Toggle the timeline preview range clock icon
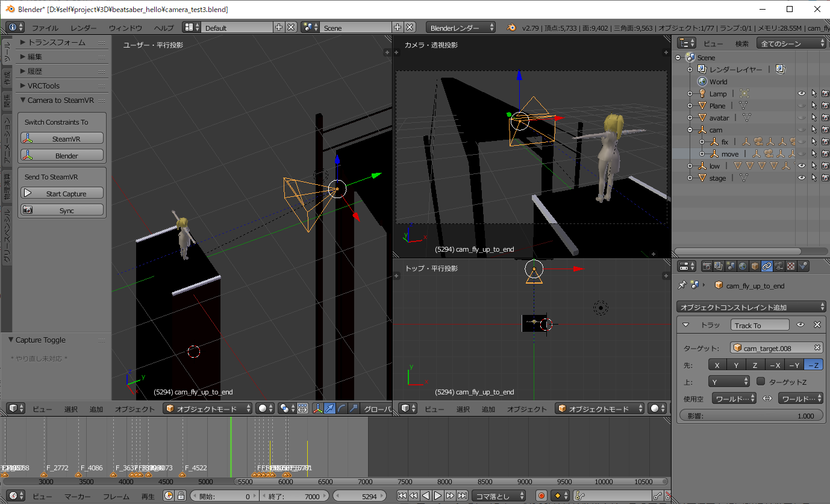 (x=167, y=496)
